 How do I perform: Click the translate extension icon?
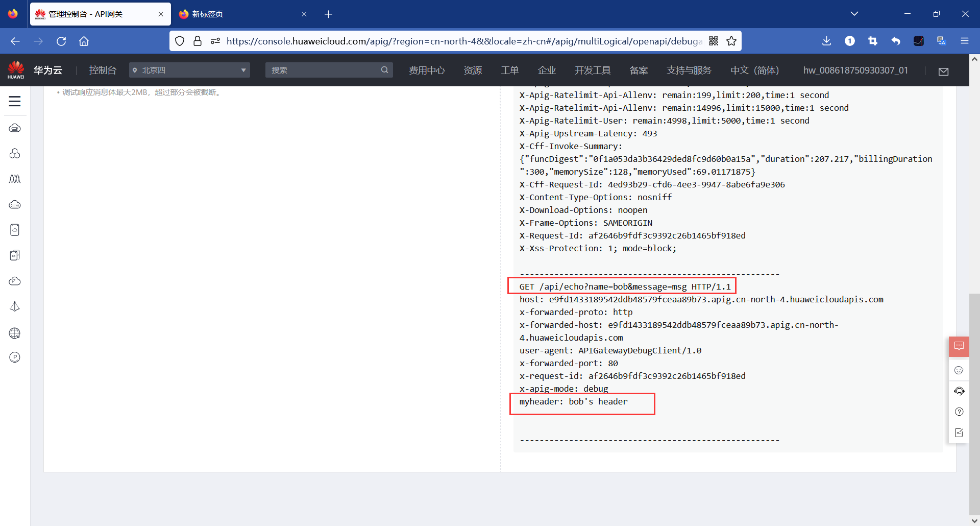[942, 41]
